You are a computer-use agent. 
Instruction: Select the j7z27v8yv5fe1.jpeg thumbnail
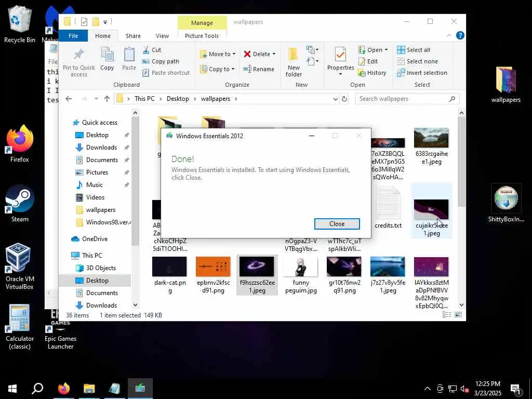[388, 267]
